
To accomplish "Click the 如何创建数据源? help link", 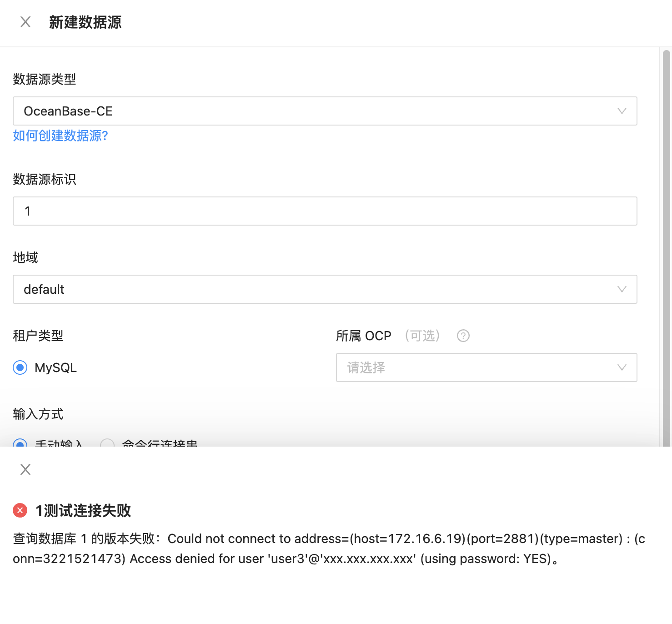I will coord(60,136).
